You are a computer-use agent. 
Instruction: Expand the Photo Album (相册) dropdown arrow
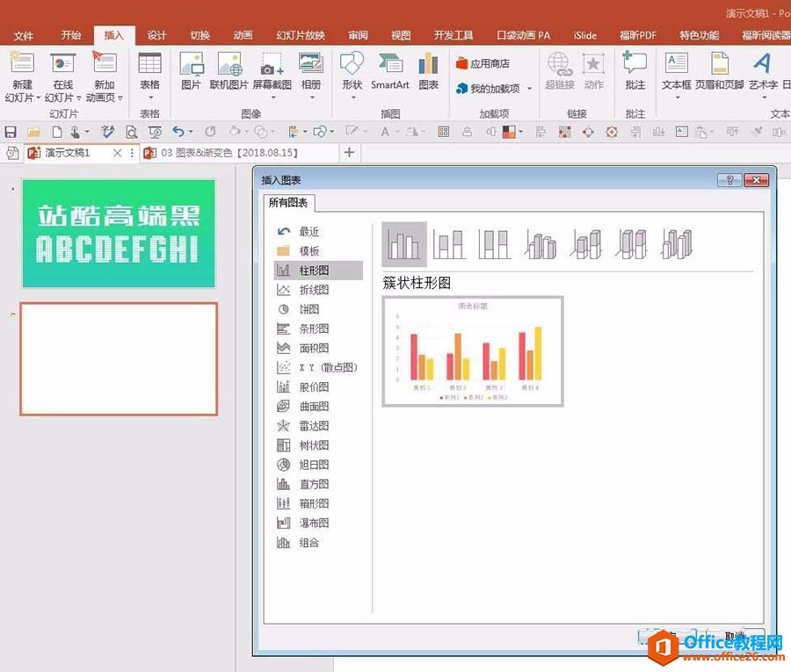[312, 98]
